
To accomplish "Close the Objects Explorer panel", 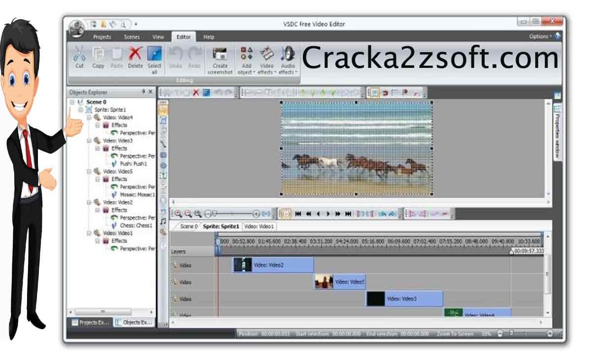I will (151, 92).
